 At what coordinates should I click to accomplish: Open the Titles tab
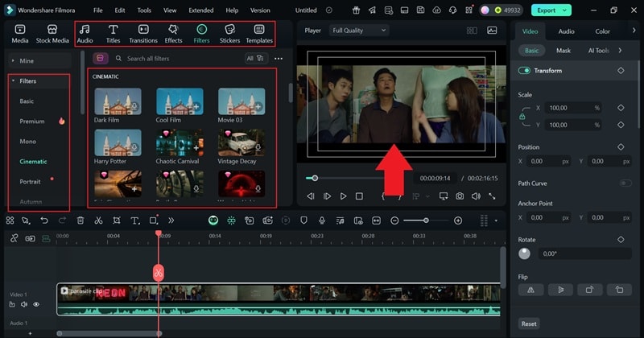(x=113, y=34)
